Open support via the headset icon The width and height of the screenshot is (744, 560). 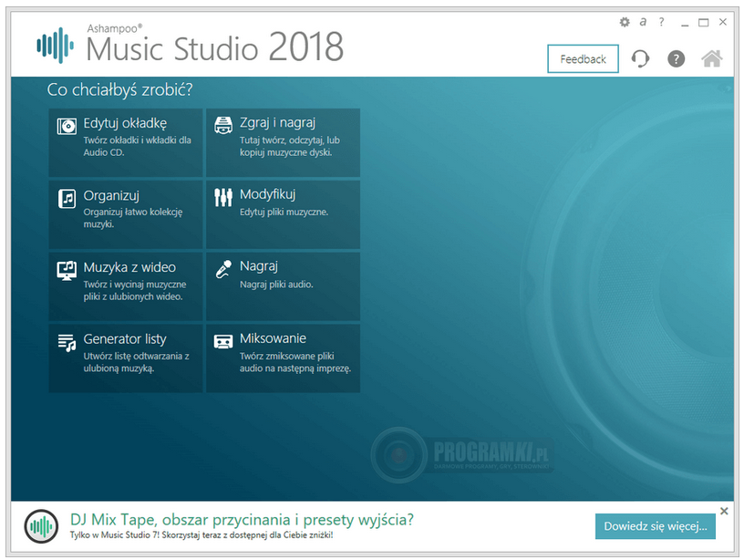[x=640, y=59]
